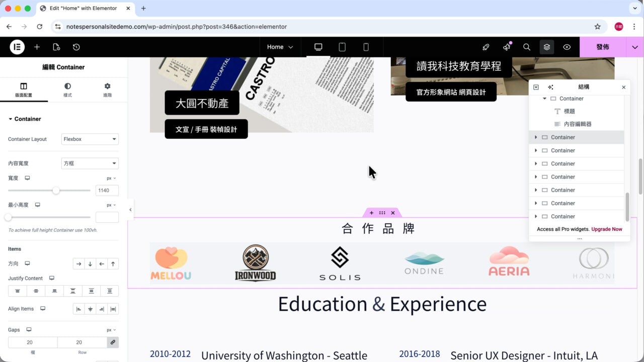Choose Justify Content space-between icon
644x362 pixels.
pyautogui.click(x=73, y=291)
